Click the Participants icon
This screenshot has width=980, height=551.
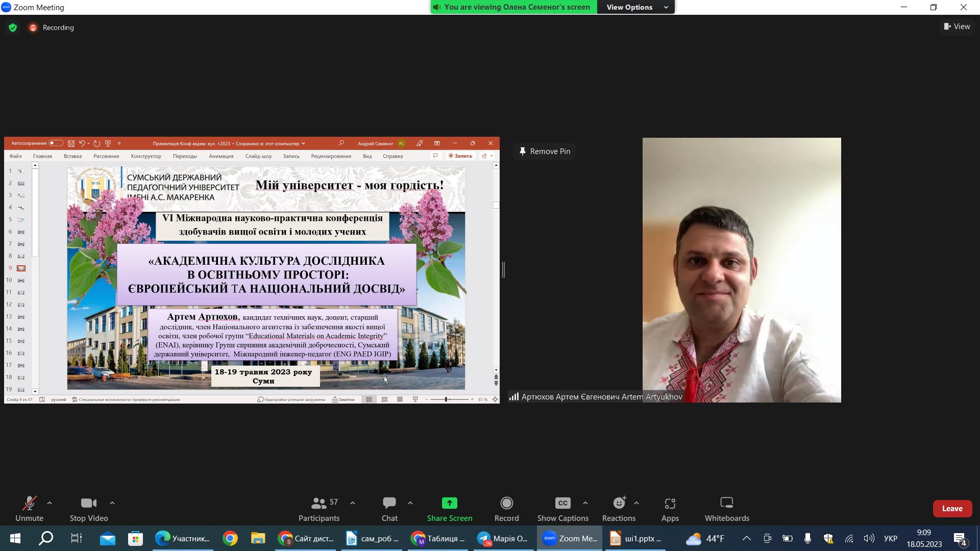tap(318, 504)
